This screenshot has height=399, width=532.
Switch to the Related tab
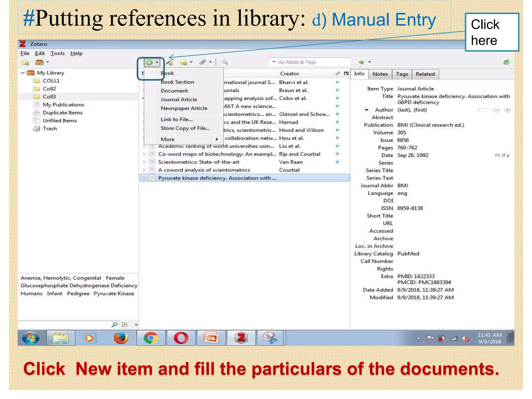[425, 74]
